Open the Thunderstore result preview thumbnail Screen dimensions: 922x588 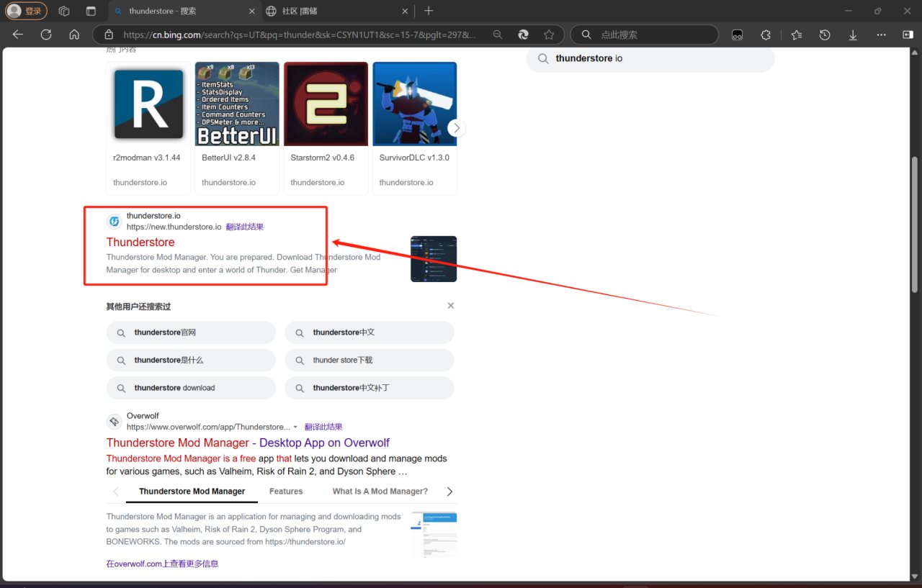[434, 258]
